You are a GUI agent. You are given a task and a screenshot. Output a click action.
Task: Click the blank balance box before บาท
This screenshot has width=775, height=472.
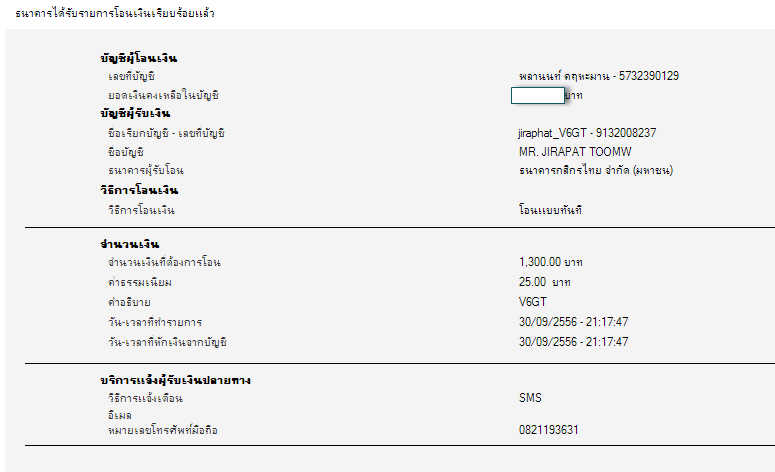click(537, 95)
